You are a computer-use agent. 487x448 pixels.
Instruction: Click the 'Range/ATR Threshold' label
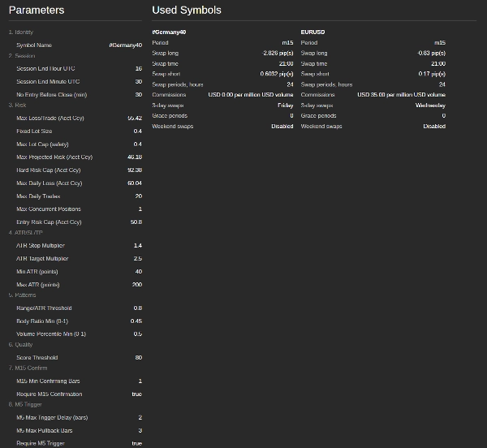44,308
